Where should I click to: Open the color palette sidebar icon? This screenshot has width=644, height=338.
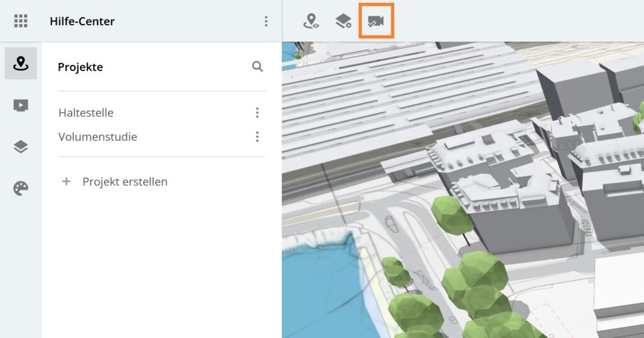click(x=21, y=188)
